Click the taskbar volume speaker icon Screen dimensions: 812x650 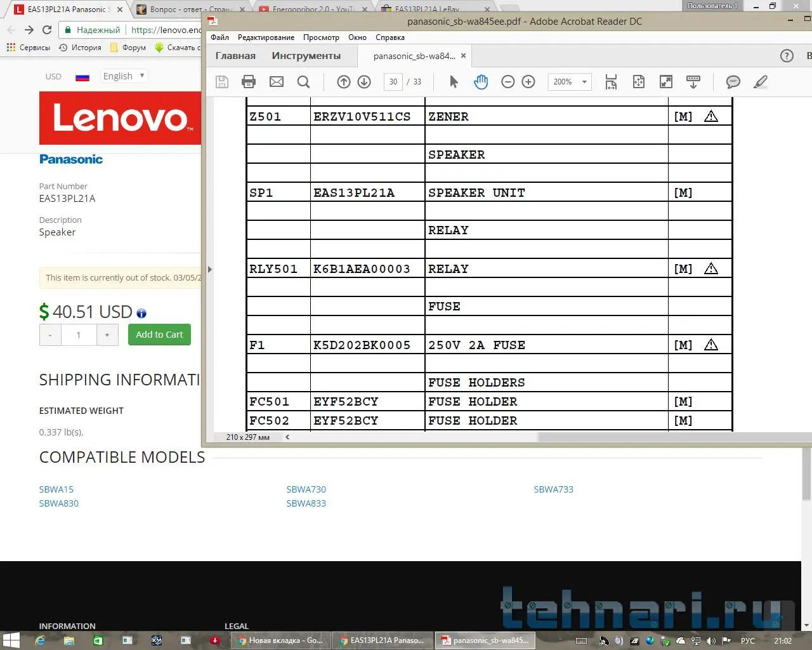click(x=711, y=640)
